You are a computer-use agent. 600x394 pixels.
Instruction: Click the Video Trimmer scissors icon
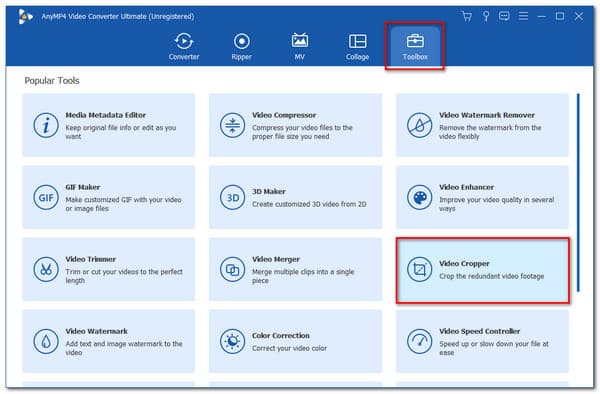pyautogui.click(x=46, y=269)
